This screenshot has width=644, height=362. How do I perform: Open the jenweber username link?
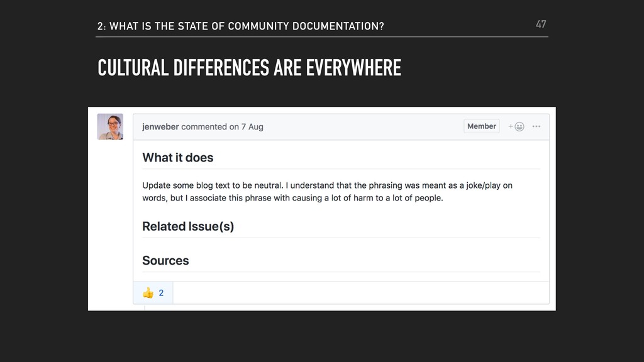[x=160, y=127]
